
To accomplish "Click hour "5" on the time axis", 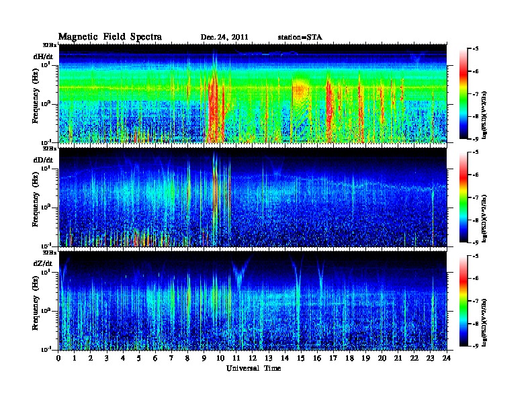I will click(139, 359).
